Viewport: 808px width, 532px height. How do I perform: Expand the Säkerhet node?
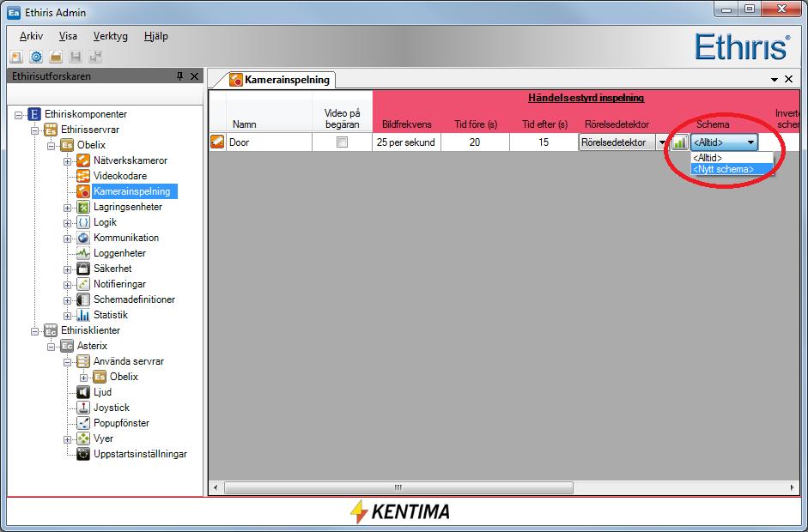coord(68,269)
